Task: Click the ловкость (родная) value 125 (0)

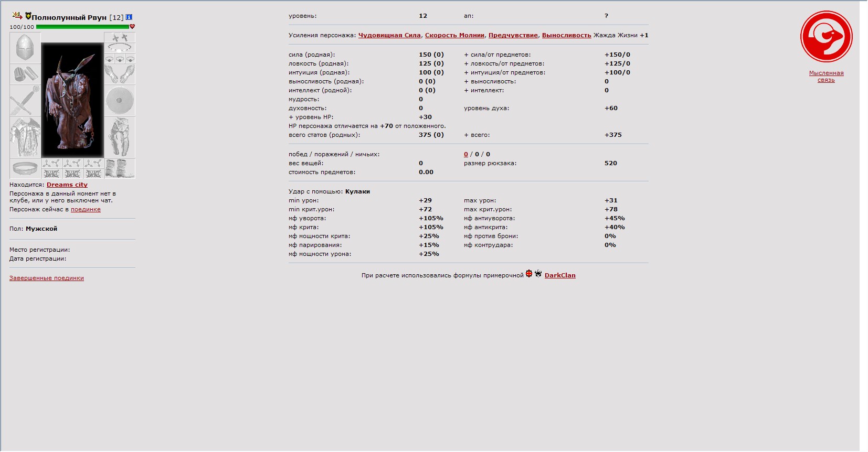Action: coord(431,63)
